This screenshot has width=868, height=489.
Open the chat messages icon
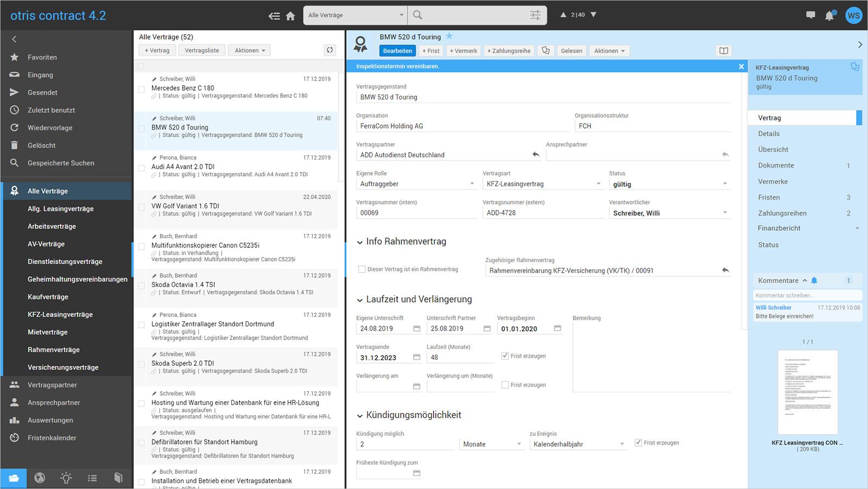pyautogui.click(x=810, y=15)
